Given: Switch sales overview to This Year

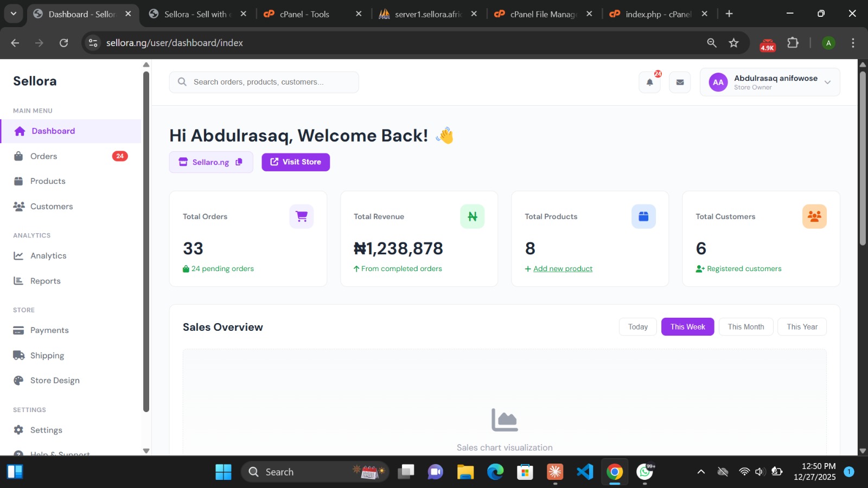Looking at the screenshot, I should coord(802,327).
